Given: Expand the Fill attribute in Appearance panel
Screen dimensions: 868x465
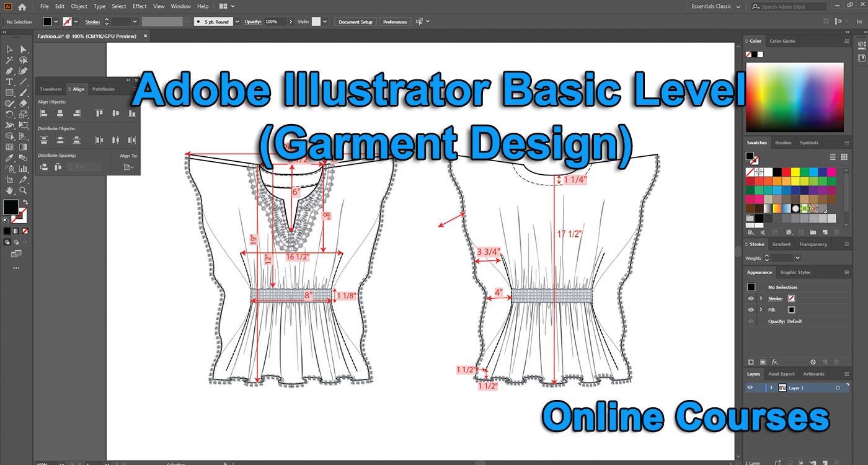Looking at the screenshot, I should pos(761,309).
